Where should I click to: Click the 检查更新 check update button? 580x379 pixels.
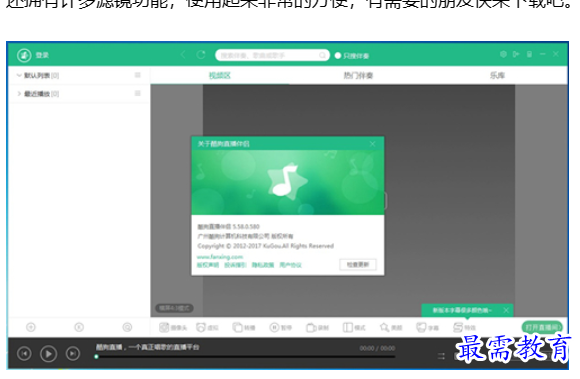coord(358,265)
